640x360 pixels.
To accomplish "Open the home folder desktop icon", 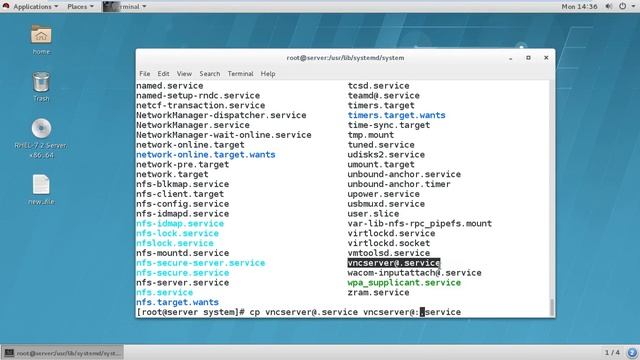I will (41, 36).
